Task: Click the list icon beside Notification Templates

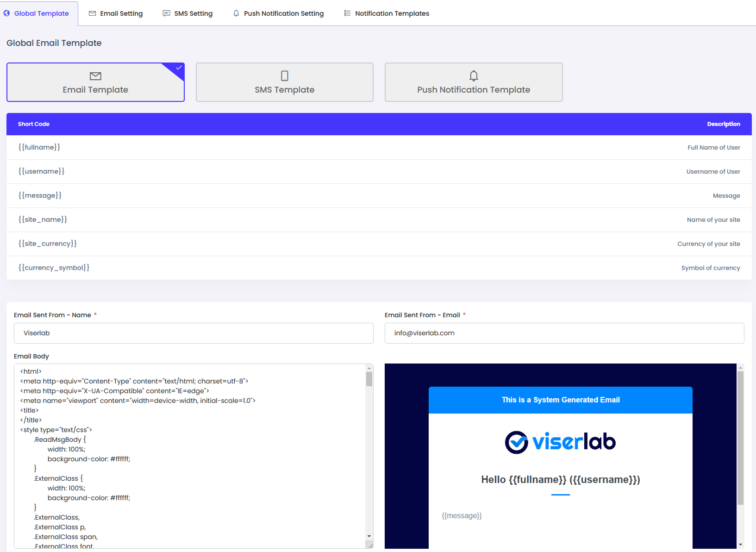Action: 347,13
